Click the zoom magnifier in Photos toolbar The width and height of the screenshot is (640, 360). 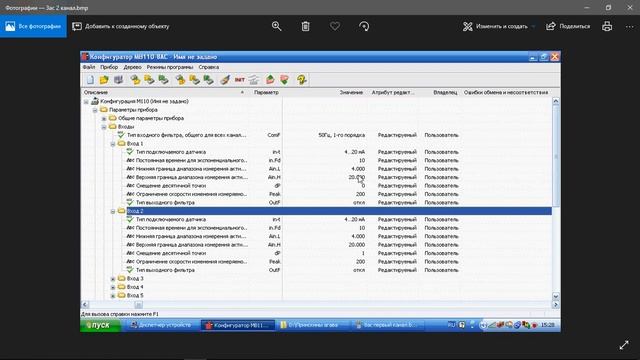(276, 26)
